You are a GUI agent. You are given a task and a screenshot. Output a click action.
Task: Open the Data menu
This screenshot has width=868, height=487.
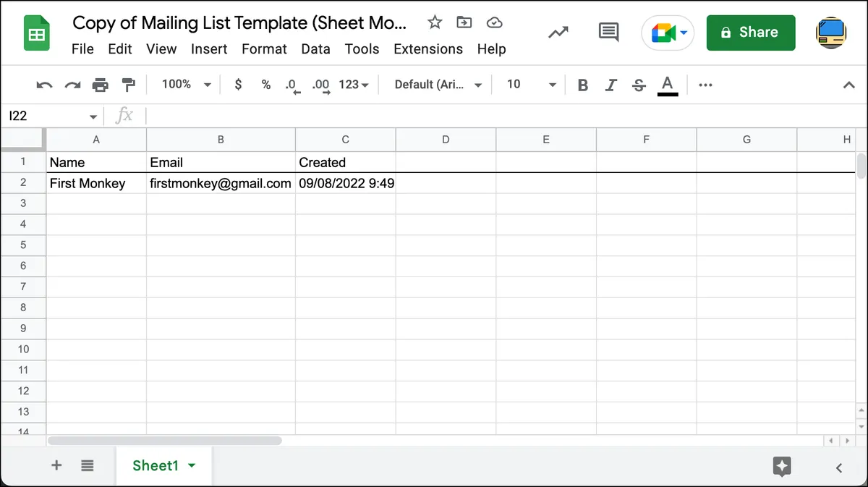pyautogui.click(x=315, y=49)
